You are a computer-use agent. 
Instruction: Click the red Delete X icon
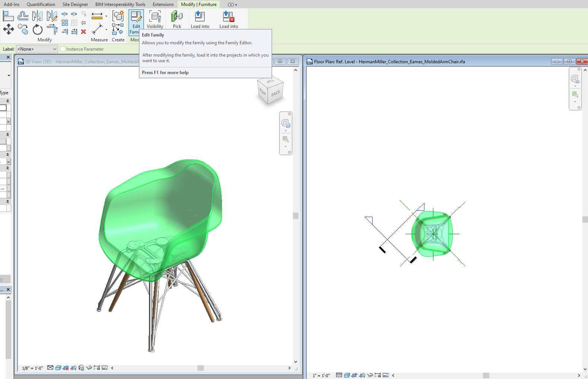point(83,32)
